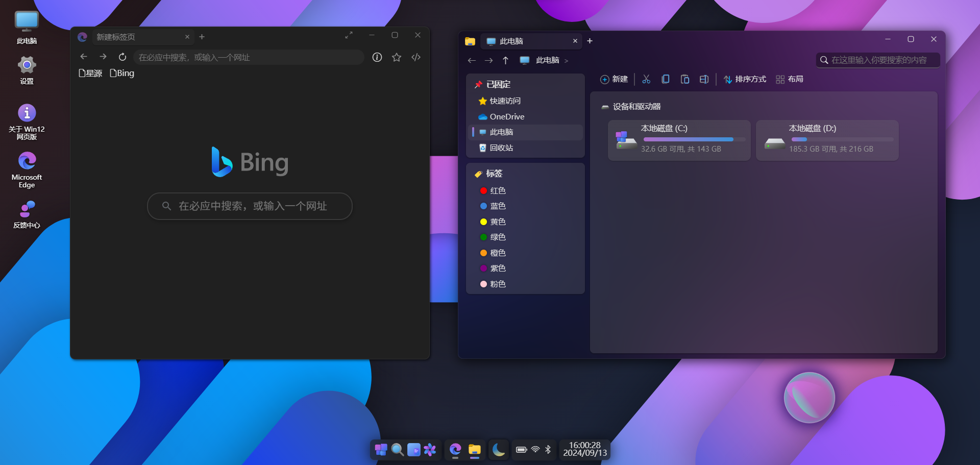The image size is (980, 465).
Task: Click the favorite star icon in Edge
Action: (x=397, y=57)
